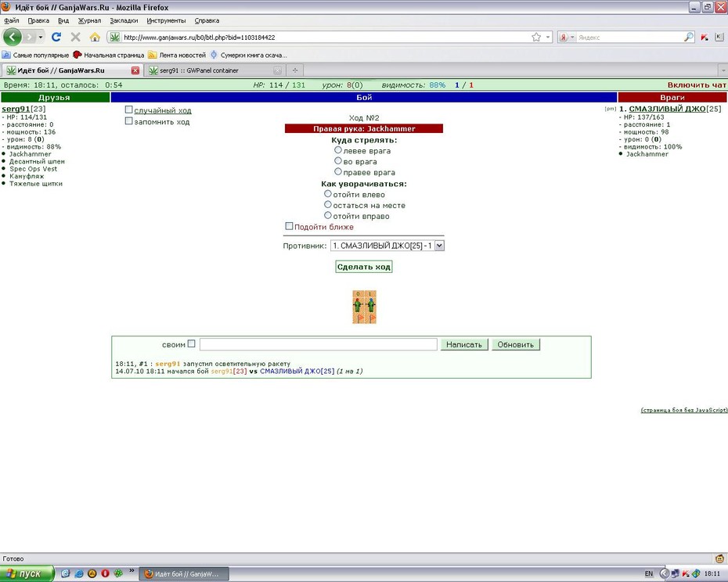Select dodge остаться на месте

[328, 204]
